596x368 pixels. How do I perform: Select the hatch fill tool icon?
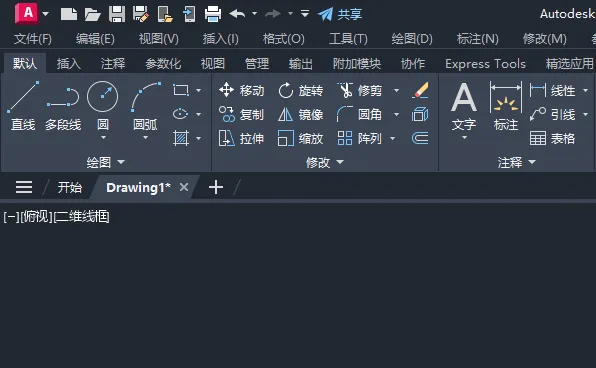pos(181,138)
